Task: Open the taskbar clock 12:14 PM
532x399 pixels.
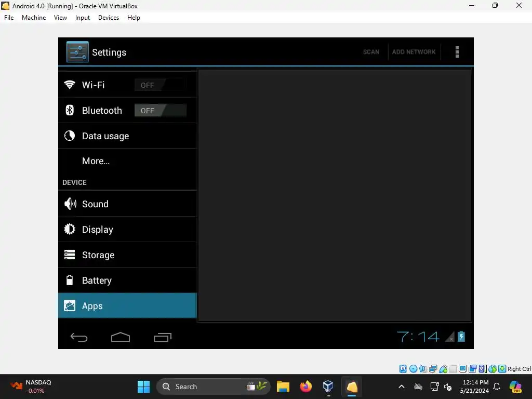Action: [475, 387]
